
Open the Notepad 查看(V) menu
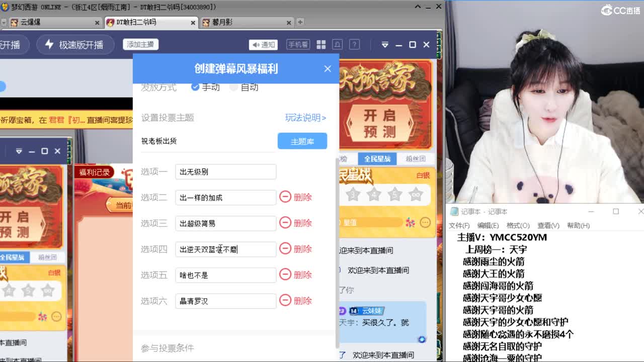pos(548,225)
